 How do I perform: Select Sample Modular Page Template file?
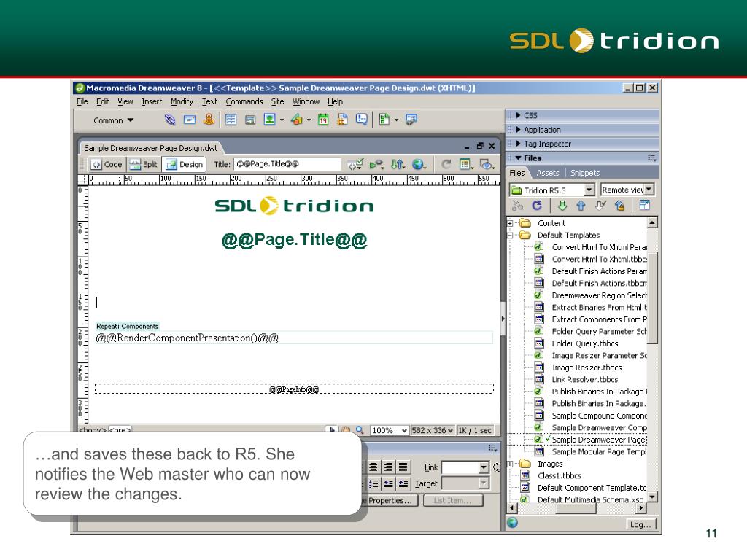599,452
